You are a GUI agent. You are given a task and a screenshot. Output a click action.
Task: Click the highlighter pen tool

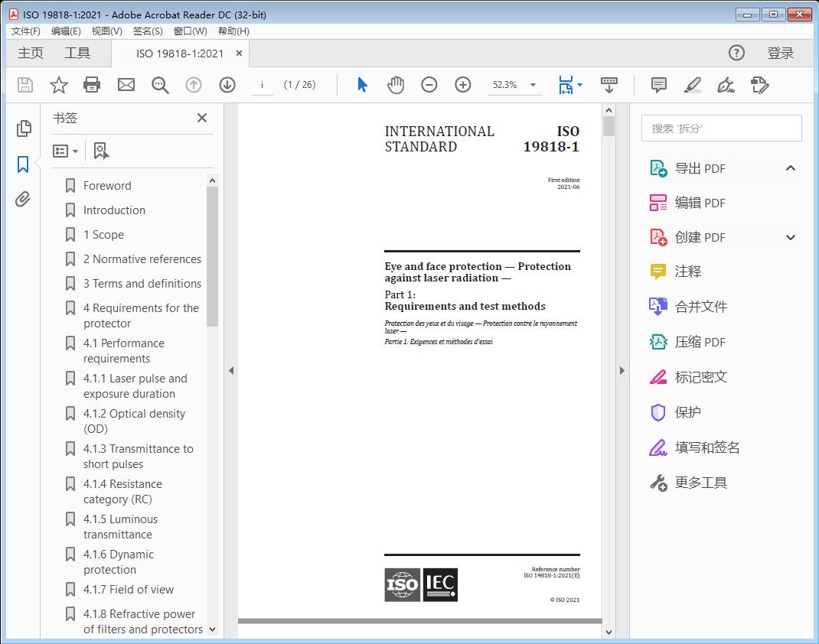coord(693,85)
